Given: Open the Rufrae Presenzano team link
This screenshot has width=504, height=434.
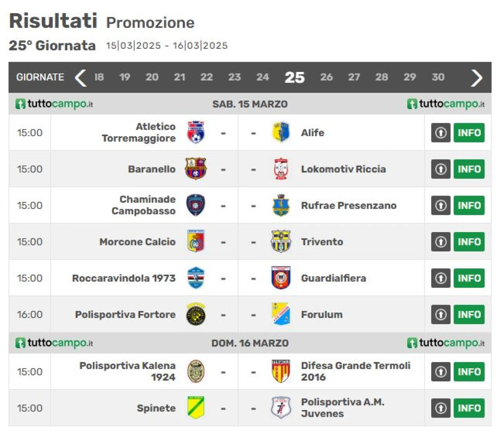Looking at the screenshot, I should pos(348,205).
